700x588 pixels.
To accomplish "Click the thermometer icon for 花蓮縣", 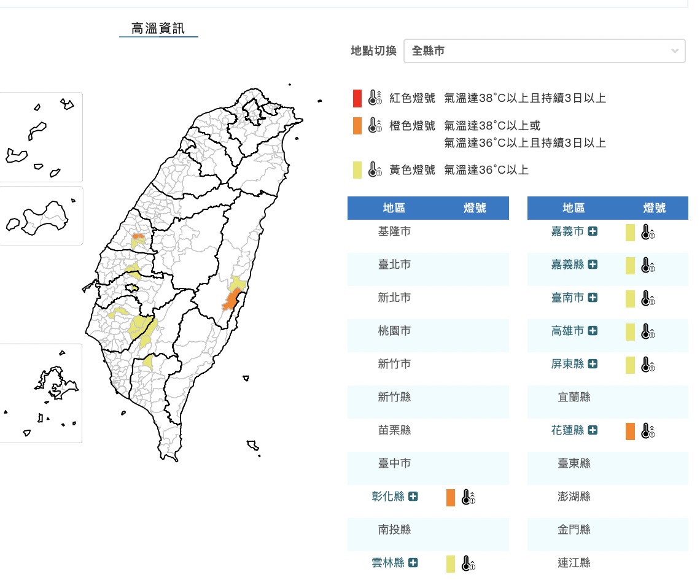I will pyautogui.click(x=648, y=431).
